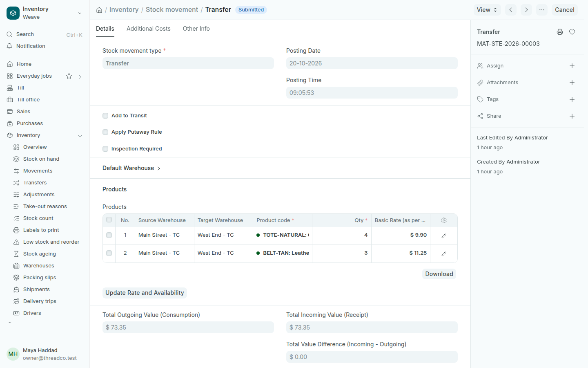The image size is (588, 368).
Task: Select the BELT-TAN row checkbox
Action: 109,253
